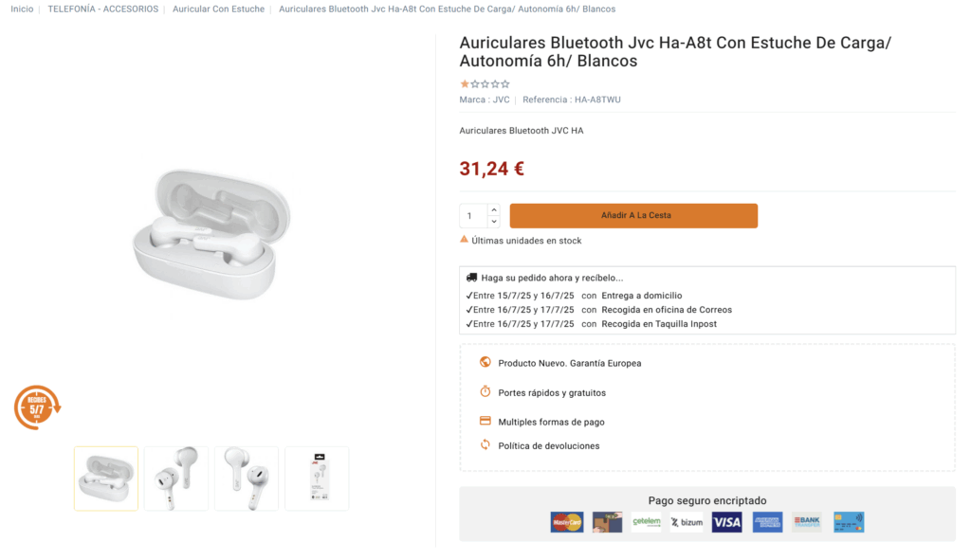The width and height of the screenshot is (971, 560).
Task: Click the return policy arrows icon
Action: [x=485, y=445]
